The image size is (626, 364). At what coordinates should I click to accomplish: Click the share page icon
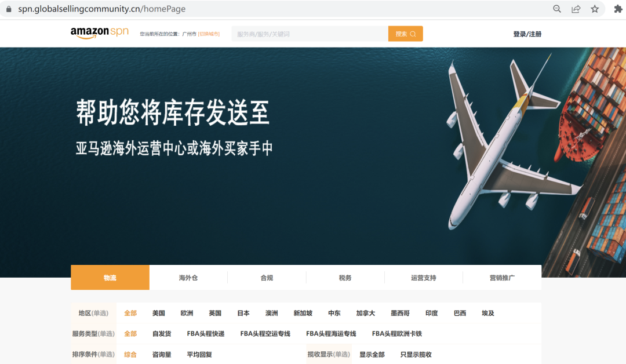[x=576, y=9]
